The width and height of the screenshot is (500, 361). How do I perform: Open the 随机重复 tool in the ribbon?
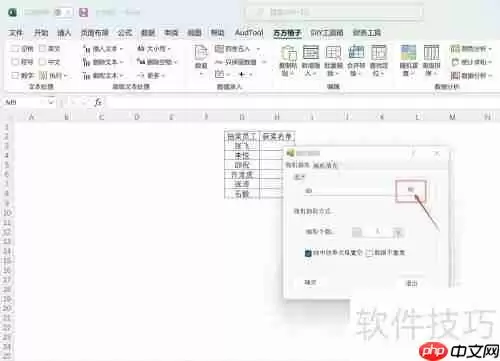[x=409, y=61]
